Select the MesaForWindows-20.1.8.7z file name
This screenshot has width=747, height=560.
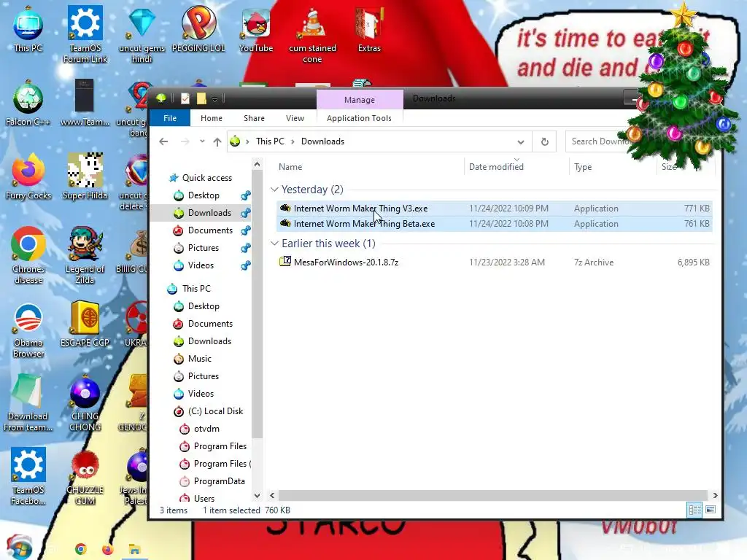click(x=346, y=262)
